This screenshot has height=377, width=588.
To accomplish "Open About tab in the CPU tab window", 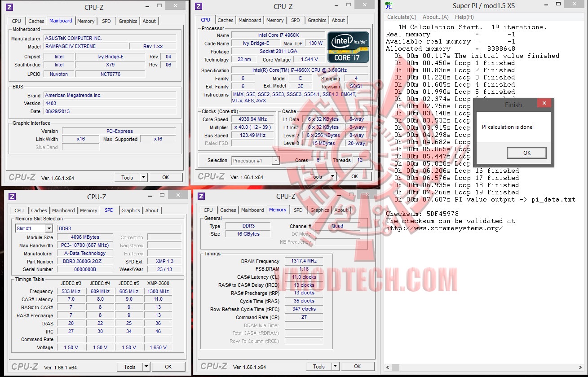I will (x=339, y=20).
